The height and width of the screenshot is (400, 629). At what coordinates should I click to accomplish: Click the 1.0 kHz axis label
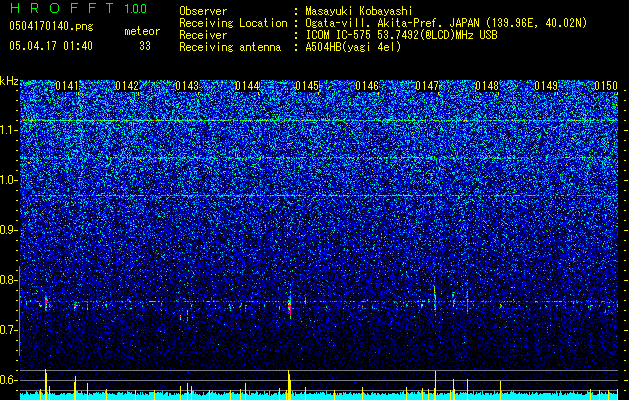point(9,180)
